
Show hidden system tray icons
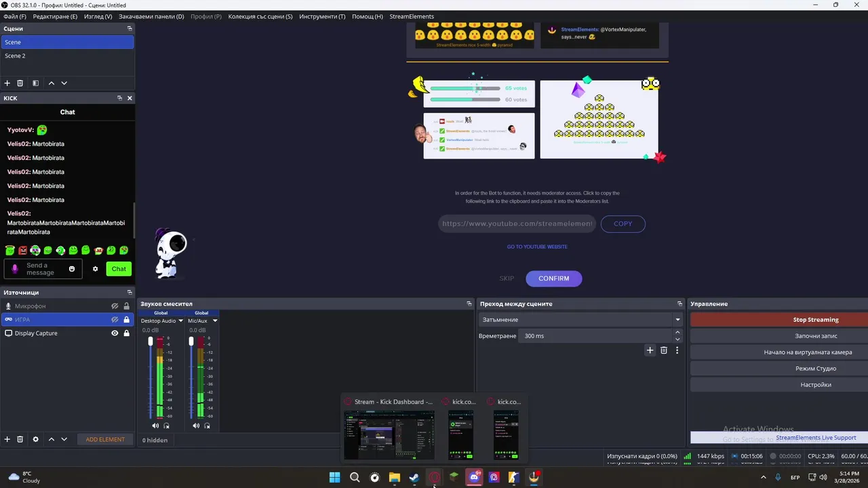764,477
